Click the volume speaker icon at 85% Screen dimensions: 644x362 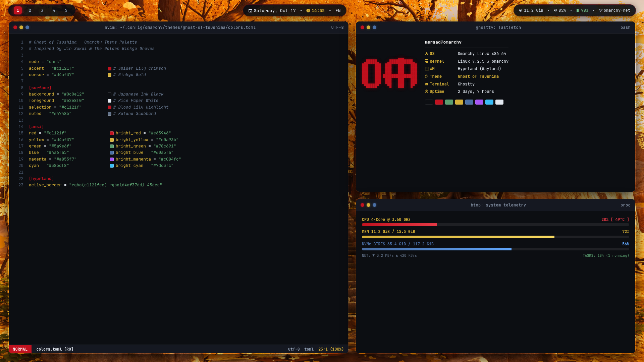click(555, 10)
